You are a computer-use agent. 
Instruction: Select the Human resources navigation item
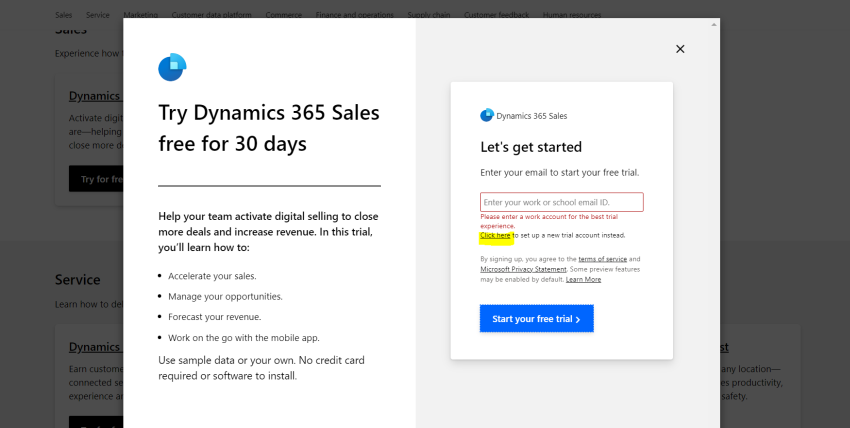[572, 15]
